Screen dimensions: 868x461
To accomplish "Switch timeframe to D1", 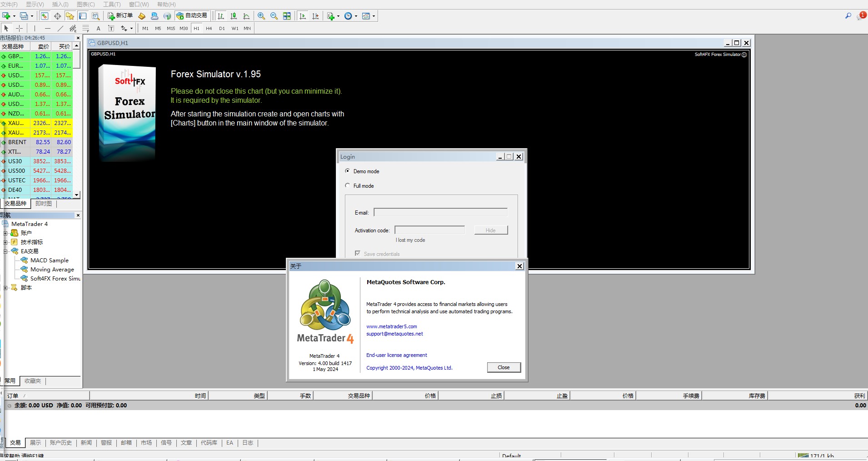I will click(222, 28).
